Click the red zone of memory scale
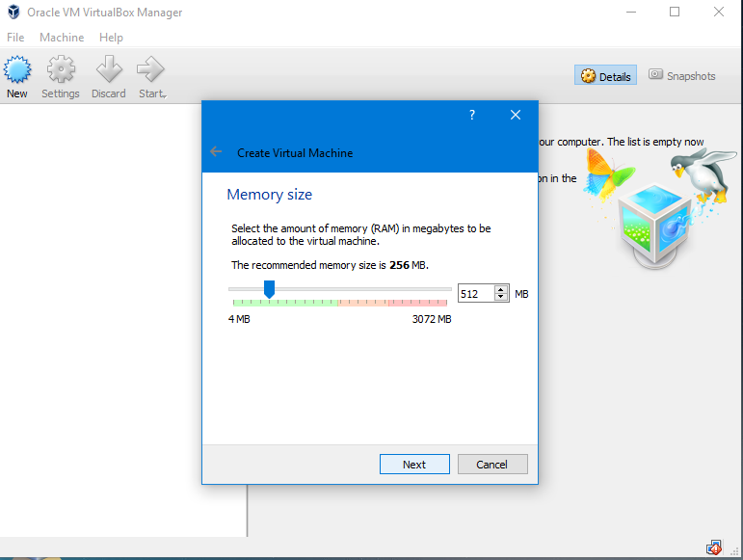The height and width of the screenshot is (560, 743). point(417,303)
